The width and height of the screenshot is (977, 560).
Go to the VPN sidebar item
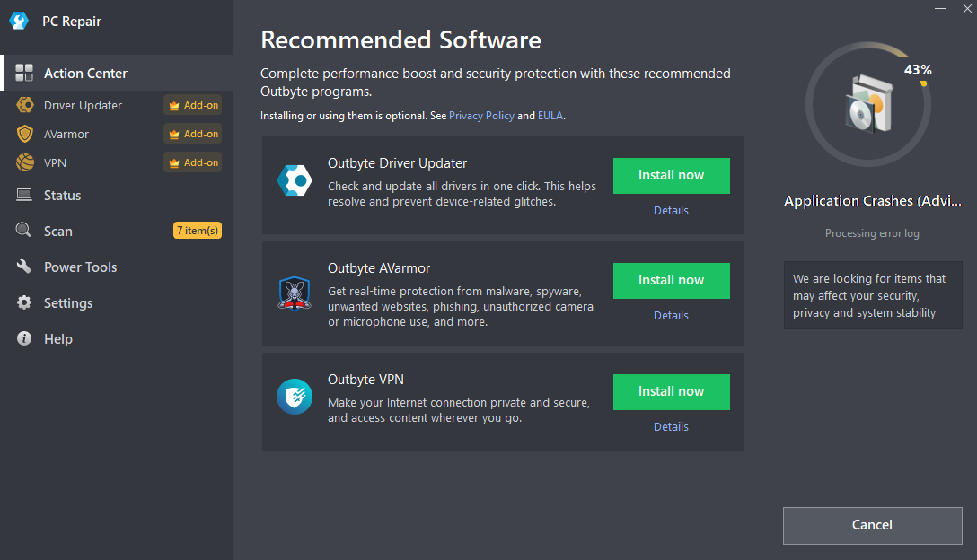117,162
